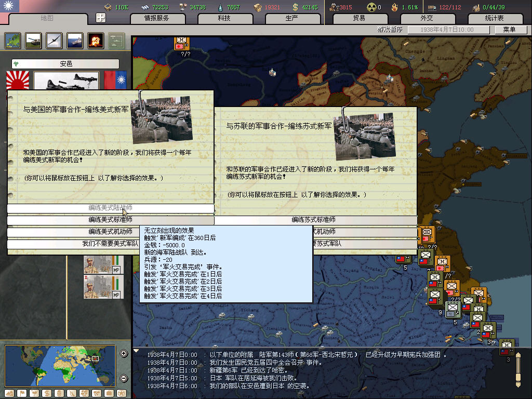
Task: Click the four-arrow scroll icon beside map tab
Action: [x=101, y=18]
